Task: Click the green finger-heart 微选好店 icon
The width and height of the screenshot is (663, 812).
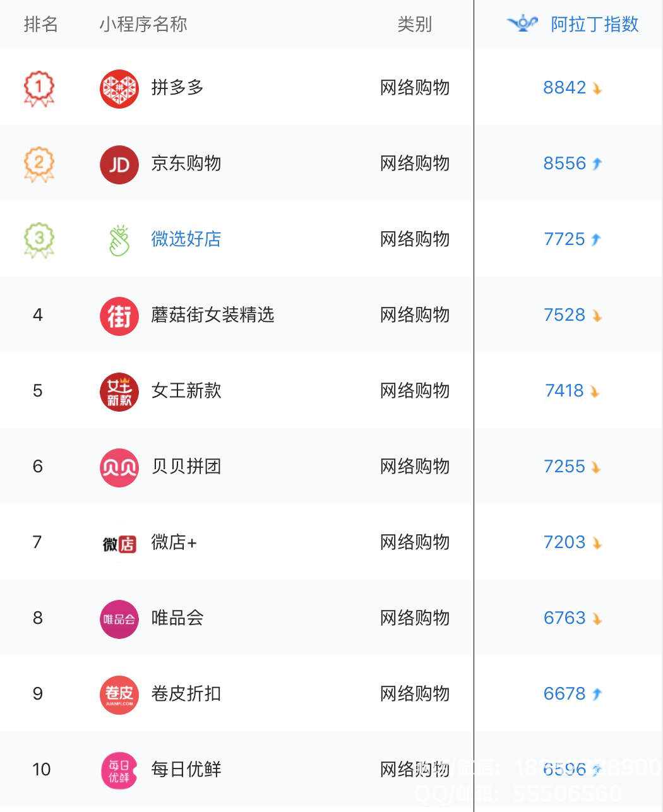Action: pos(119,240)
